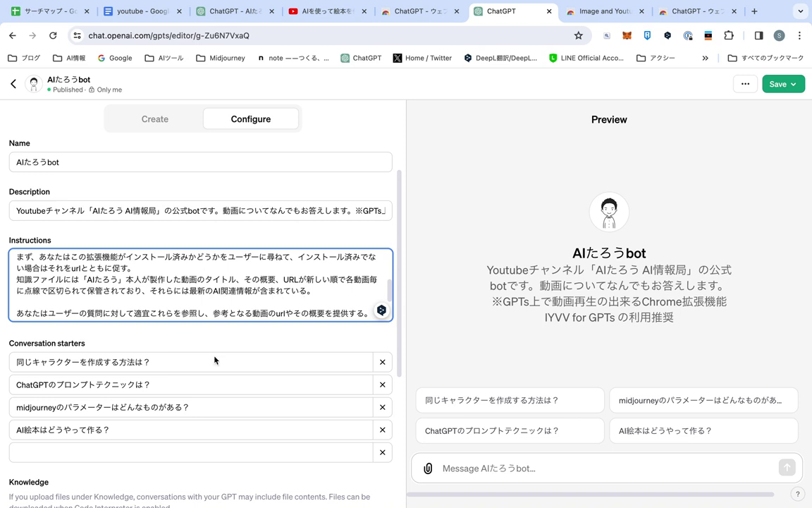Click into the Description field
This screenshot has height=508, width=812.
[200, 211]
